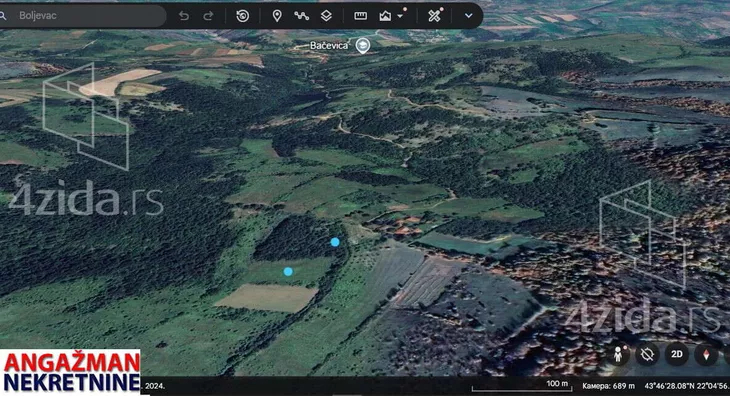This screenshot has height=396, width=730.
Task: Switch the view to 2D
Action: 676,355
